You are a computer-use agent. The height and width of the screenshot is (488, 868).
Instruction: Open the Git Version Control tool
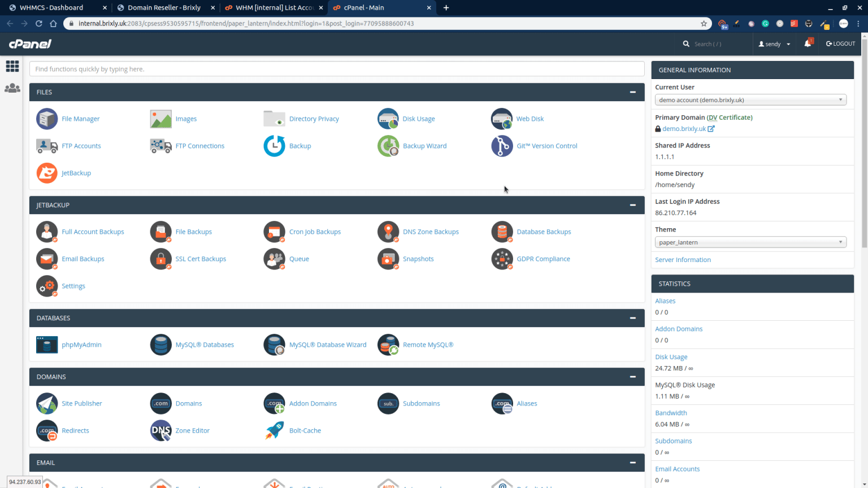click(x=546, y=146)
